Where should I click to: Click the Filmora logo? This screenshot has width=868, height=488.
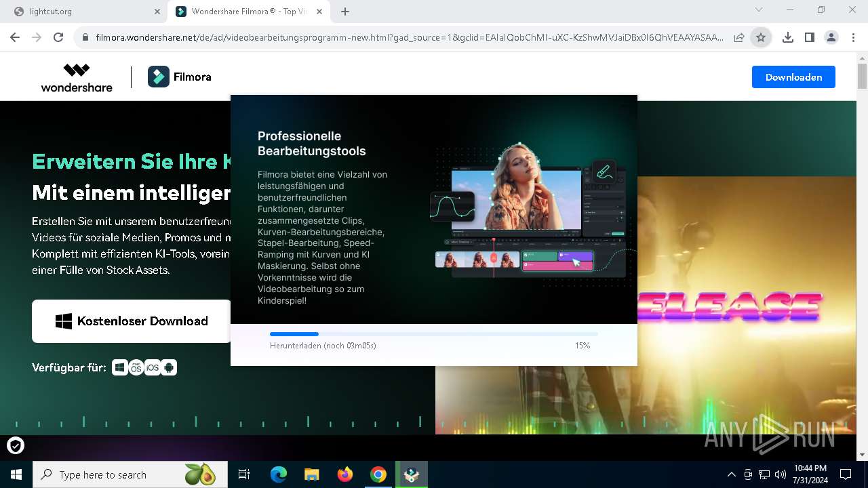[x=180, y=77]
